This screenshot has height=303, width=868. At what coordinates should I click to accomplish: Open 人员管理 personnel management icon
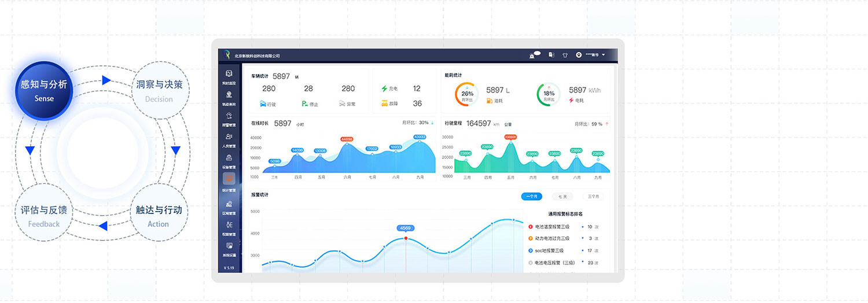click(229, 139)
